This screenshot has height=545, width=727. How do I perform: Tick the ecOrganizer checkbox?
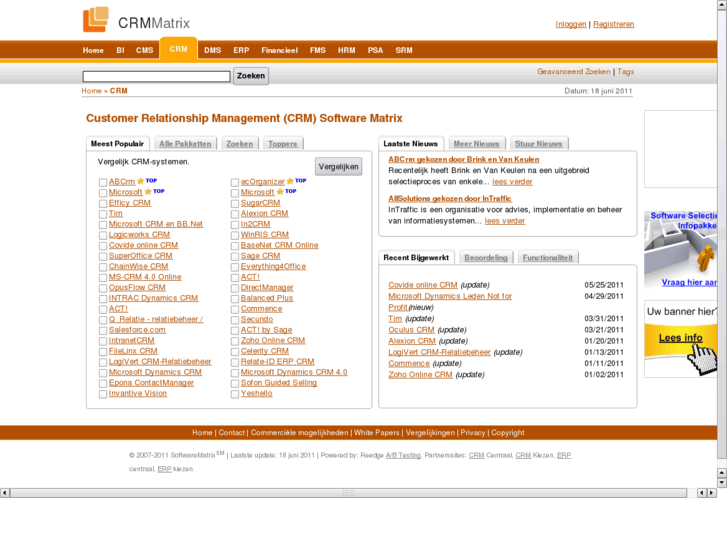[x=235, y=182]
